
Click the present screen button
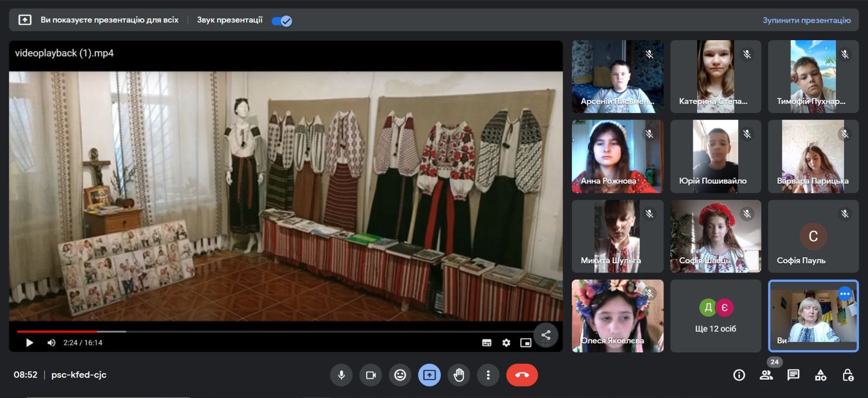point(429,375)
